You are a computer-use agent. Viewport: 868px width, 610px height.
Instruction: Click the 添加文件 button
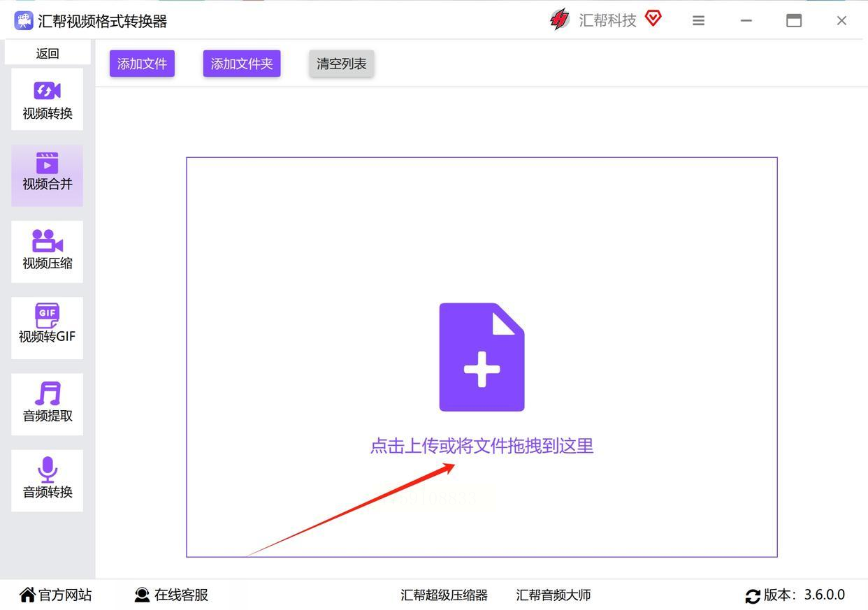tap(142, 64)
